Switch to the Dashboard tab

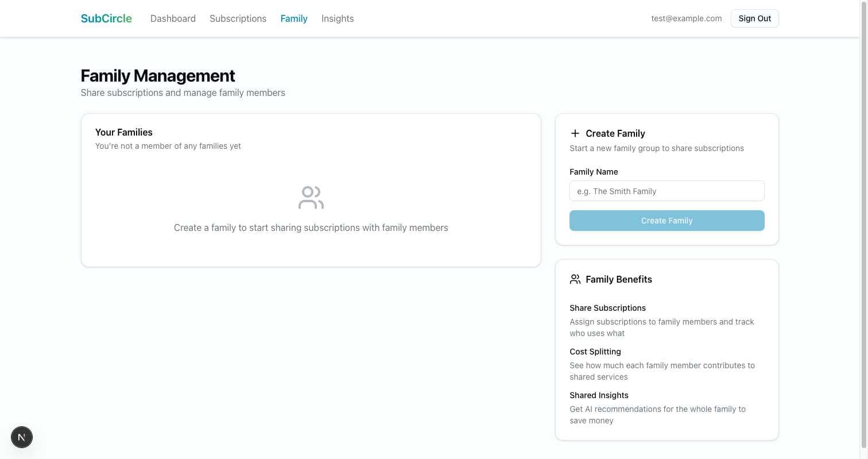(x=173, y=18)
